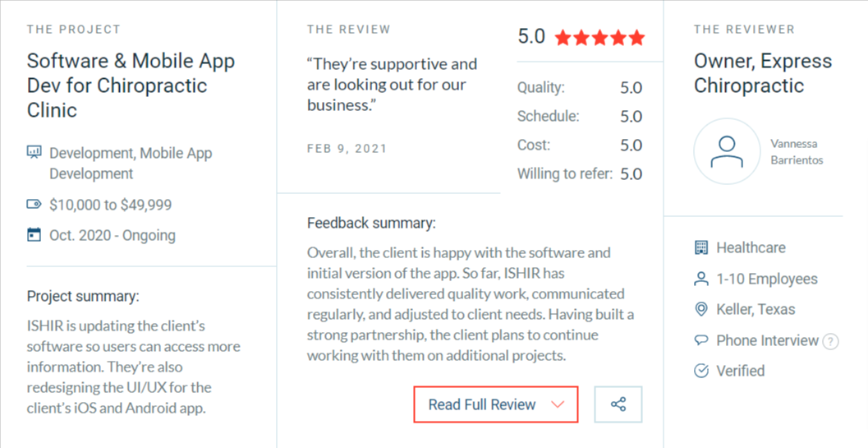Click the reviewer avatar icon
Screen dimensions: 868x448
(x=726, y=151)
